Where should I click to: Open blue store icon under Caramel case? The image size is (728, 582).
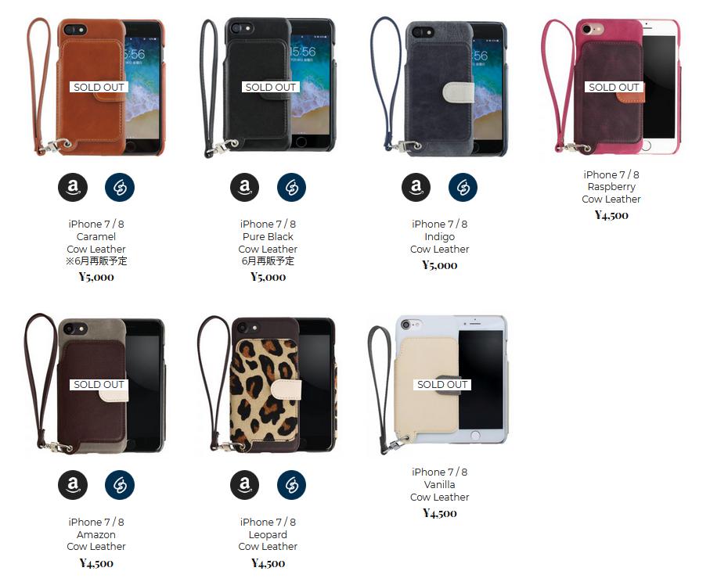click(x=120, y=187)
